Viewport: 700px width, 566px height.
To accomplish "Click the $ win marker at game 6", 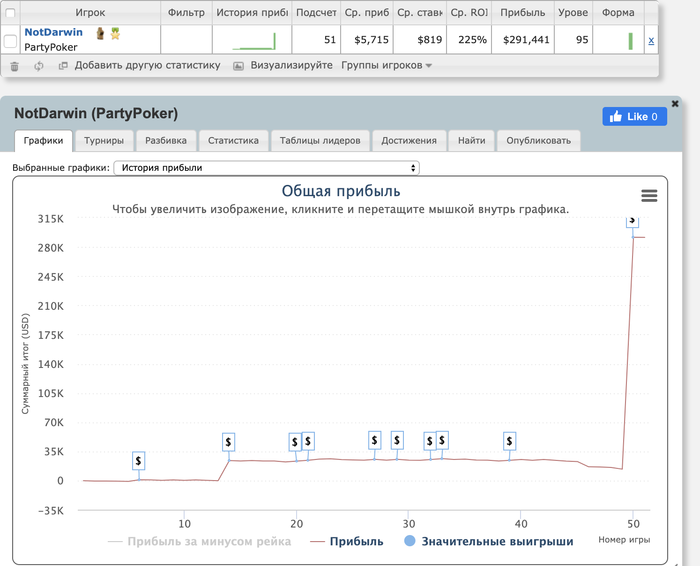I will (x=138, y=461).
